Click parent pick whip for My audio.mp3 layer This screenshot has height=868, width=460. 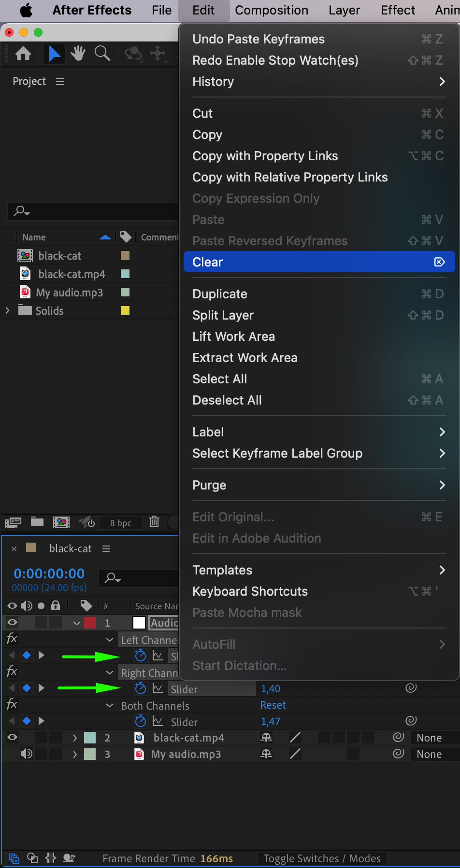[x=399, y=754]
